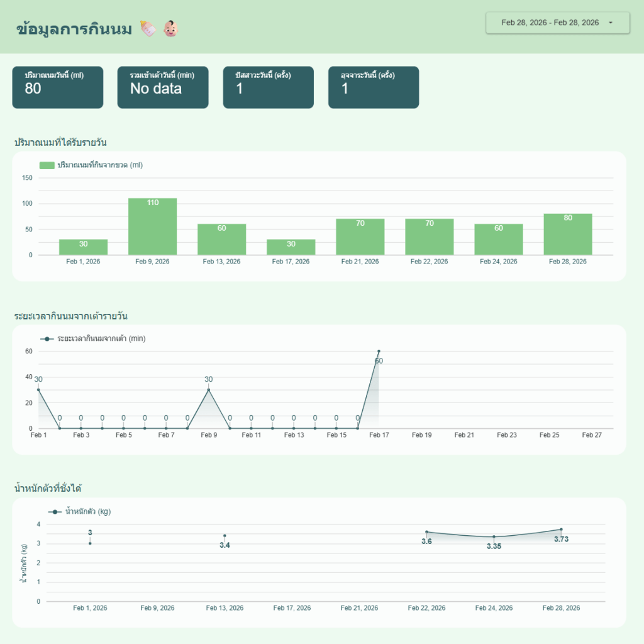The height and width of the screenshot is (644, 644).
Task: Click the Feb 21, 2026 bar showing 70
Action: coord(360,236)
